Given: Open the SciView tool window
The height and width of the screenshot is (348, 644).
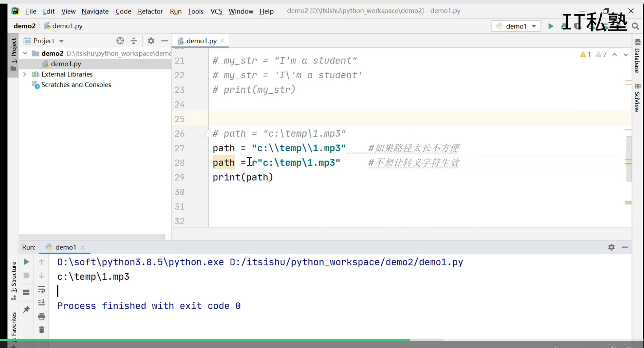Looking at the screenshot, I should pos(637,98).
